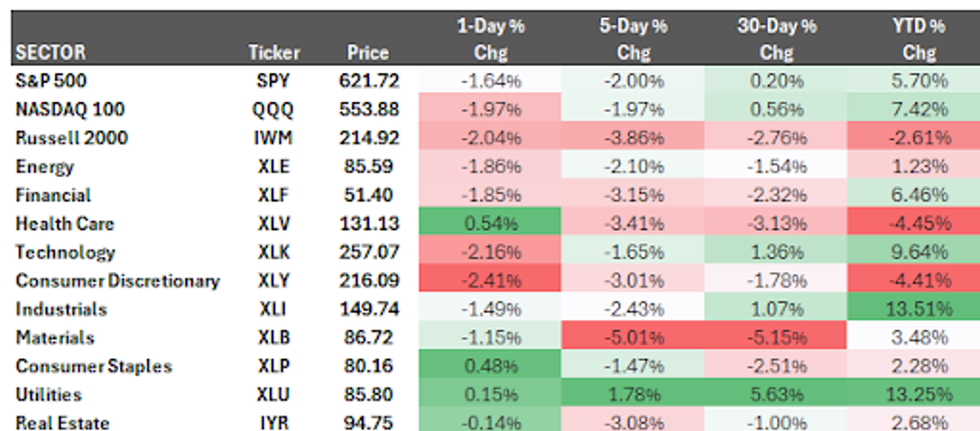Viewport: 980px width, 431px height.
Task: Click the 1-Day % Chg header
Action: click(x=490, y=39)
